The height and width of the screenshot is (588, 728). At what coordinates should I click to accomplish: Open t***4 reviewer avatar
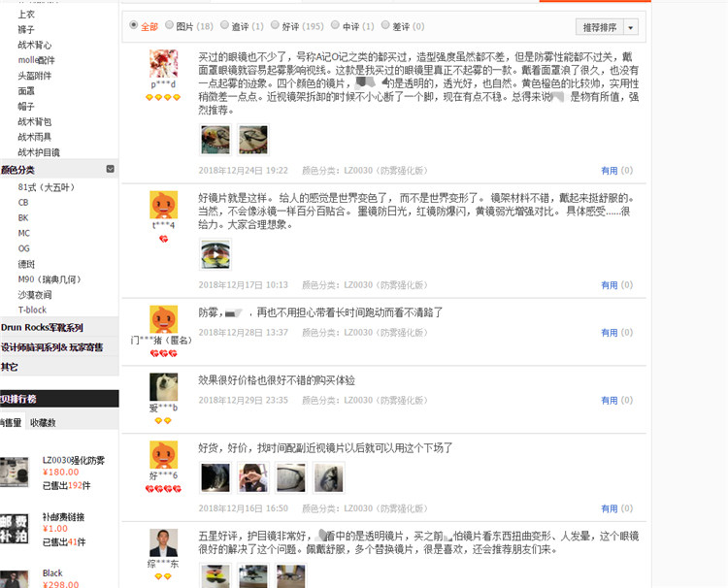pos(163,205)
